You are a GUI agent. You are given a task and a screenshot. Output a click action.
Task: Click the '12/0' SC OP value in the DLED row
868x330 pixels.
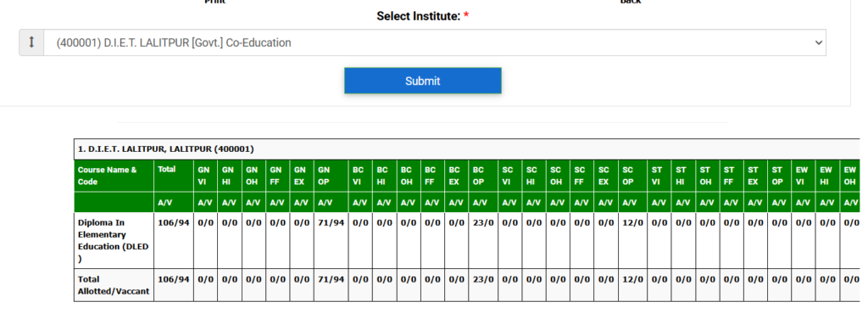tap(632, 222)
